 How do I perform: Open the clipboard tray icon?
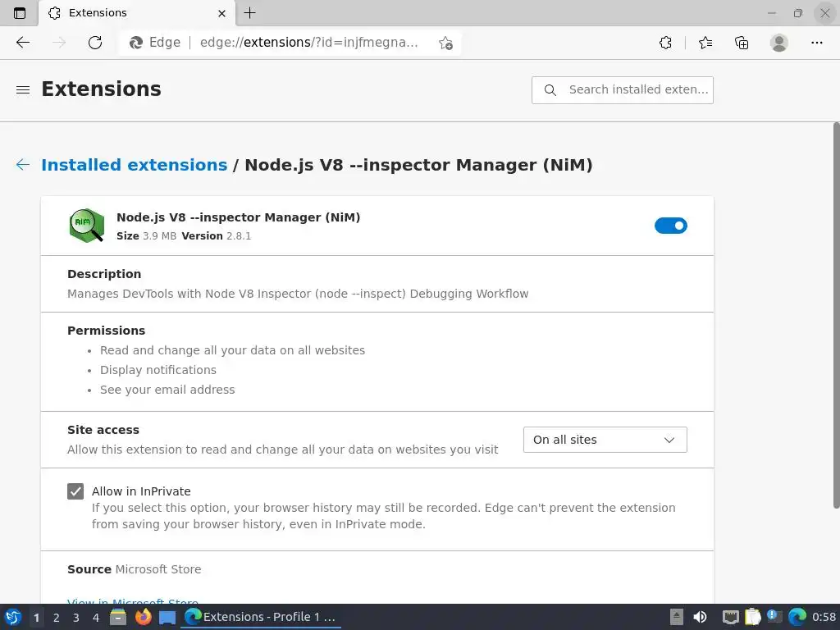pyautogui.click(x=753, y=617)
